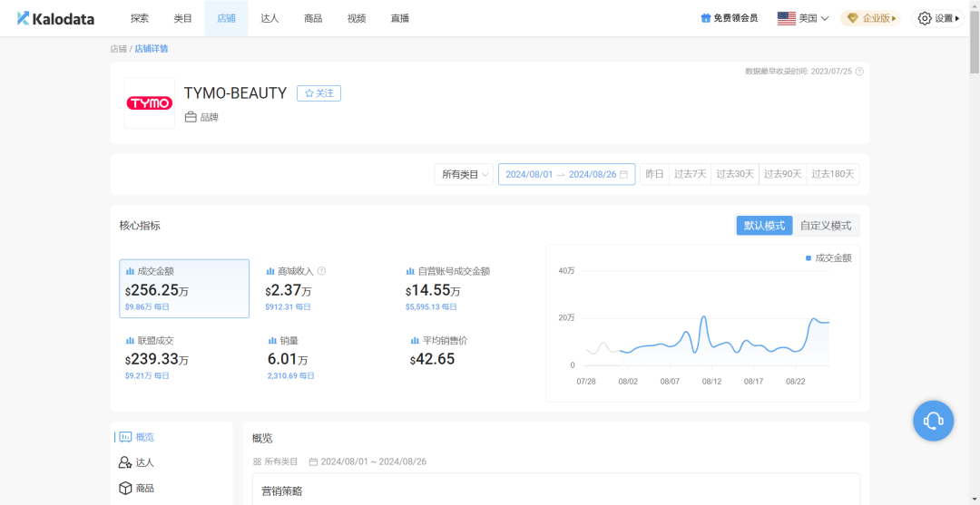Screen dimensions: 980x505
Task: Open the 达人 navigation tab
Action: tap(270, 18)
